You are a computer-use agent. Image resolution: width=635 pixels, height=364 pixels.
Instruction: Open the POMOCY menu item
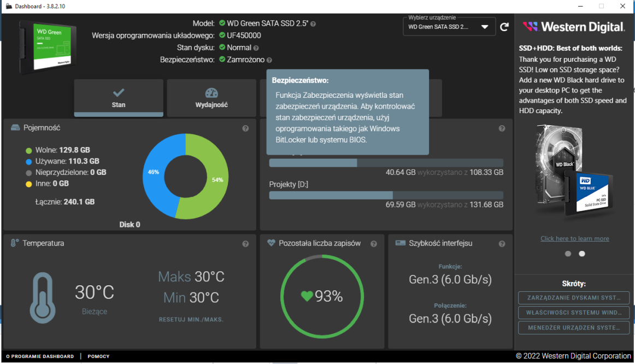(98, 356)
